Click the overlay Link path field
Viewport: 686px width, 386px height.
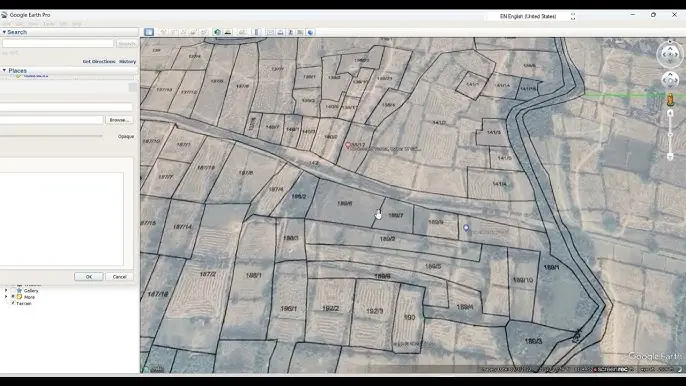tap(52, 120)
